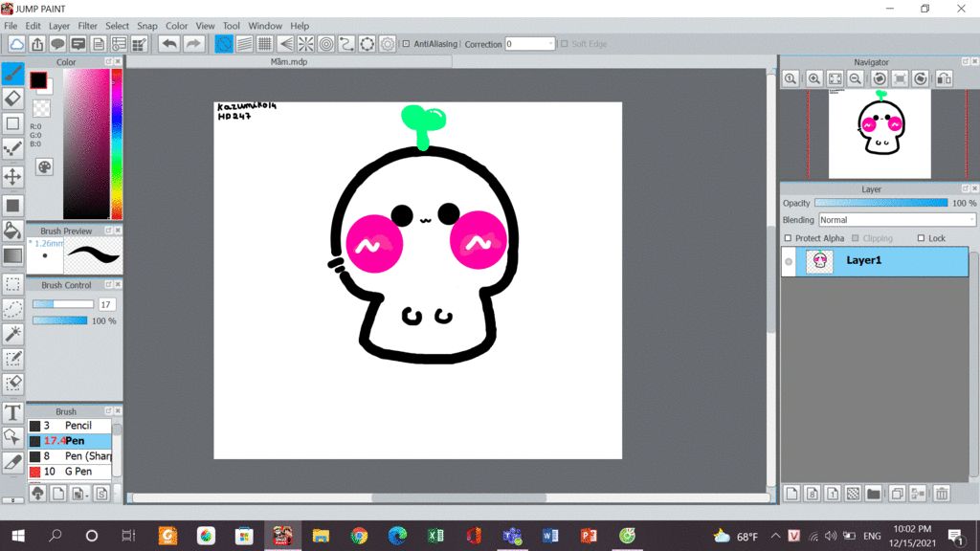Pick the Dot/shape brush tool

tap(13, 149)
